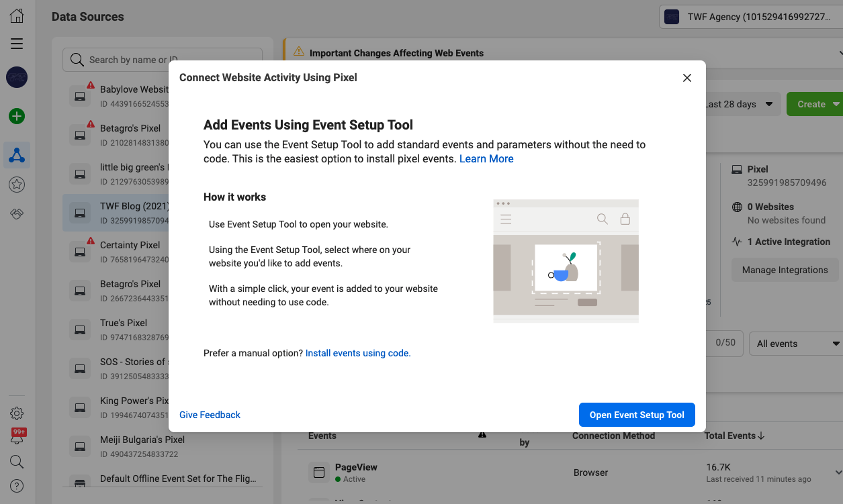
Task: Open the help question mark icon
Action: 17,486
